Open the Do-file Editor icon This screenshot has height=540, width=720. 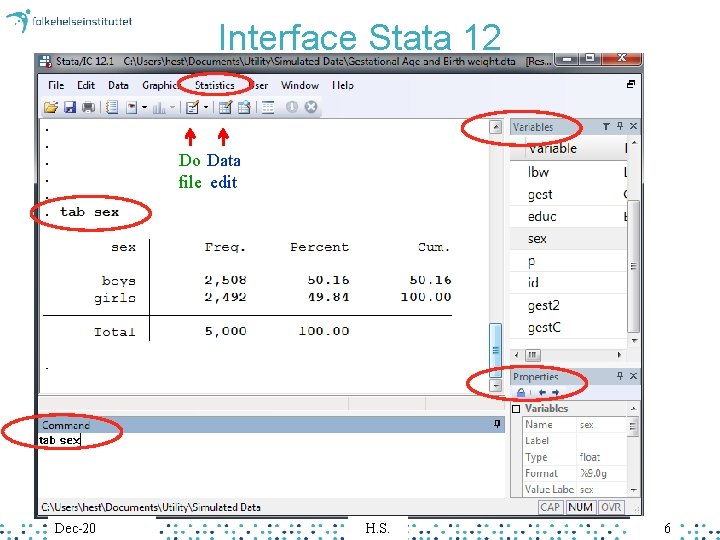(x=192, y=108)
